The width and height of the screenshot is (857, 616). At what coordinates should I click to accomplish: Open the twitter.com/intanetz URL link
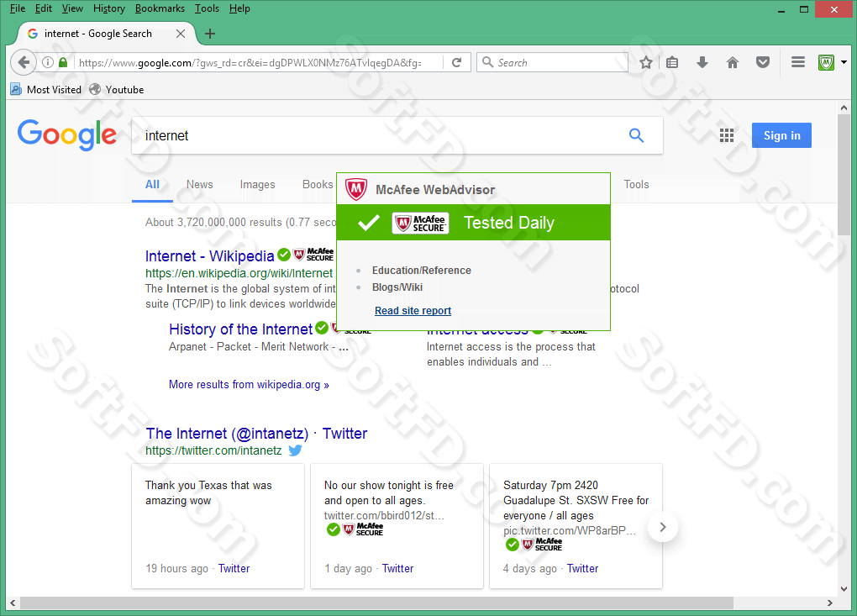point(213,450)
